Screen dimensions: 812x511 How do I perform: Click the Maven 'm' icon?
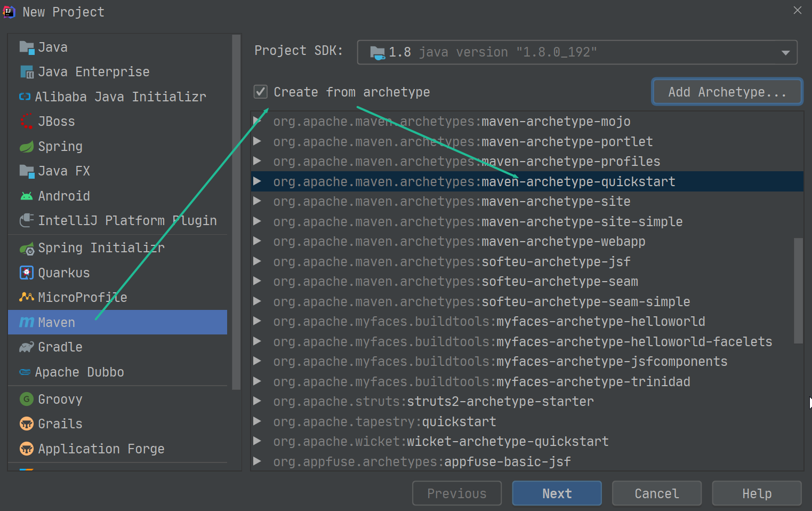[27, 322]
